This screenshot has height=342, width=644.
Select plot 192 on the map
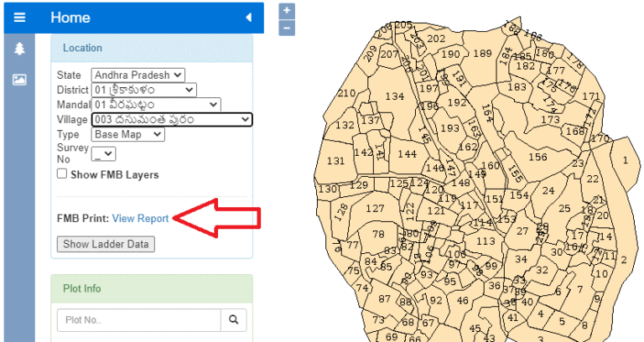tap(457, 102)
